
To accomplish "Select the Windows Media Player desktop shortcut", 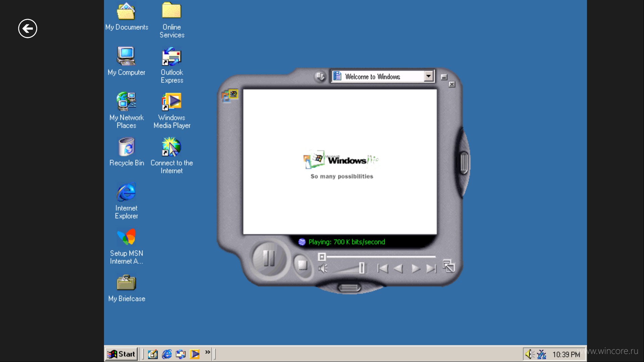I will pos(172,111).
